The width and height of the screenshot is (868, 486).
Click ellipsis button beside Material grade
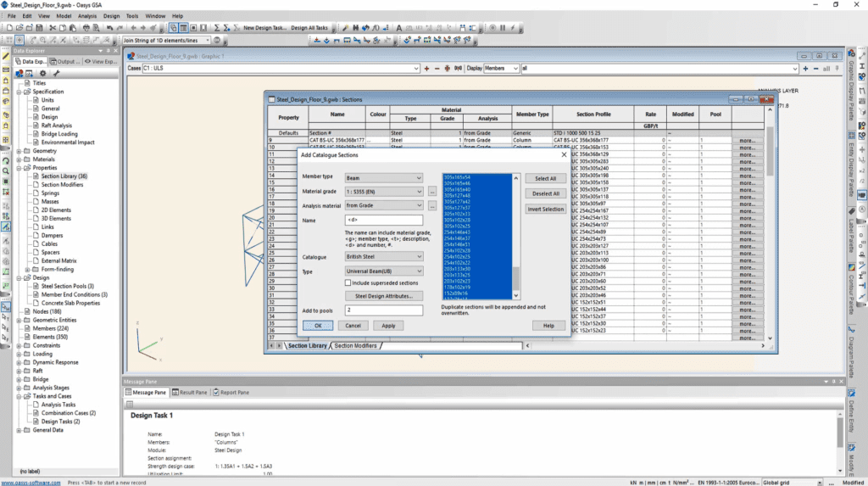tap(431, 192)
